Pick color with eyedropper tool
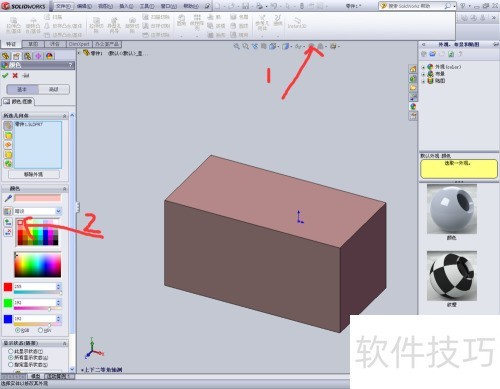This screenshot has width=500, height=389. pyautogui.click(x=8, y=198)
